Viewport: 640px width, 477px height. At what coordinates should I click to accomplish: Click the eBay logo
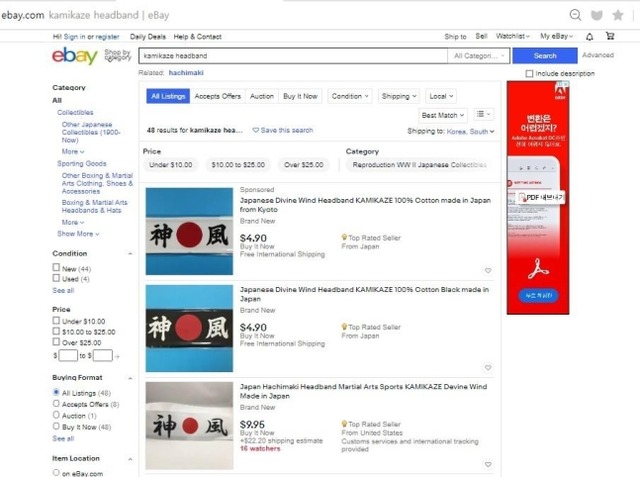click(74, 56)
